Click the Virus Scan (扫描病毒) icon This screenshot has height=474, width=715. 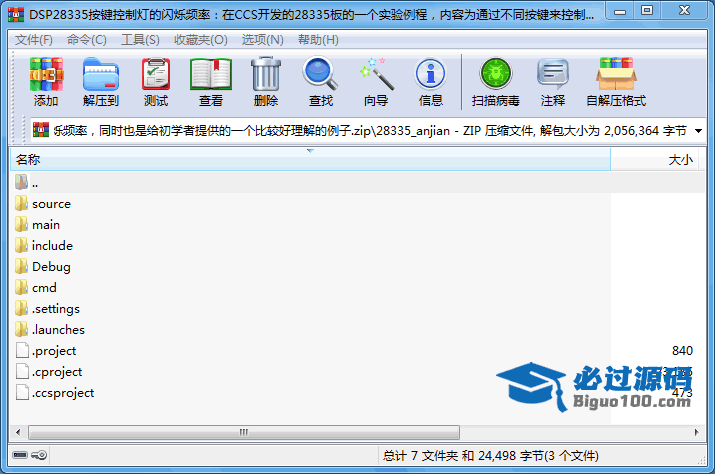coord(496,74)
